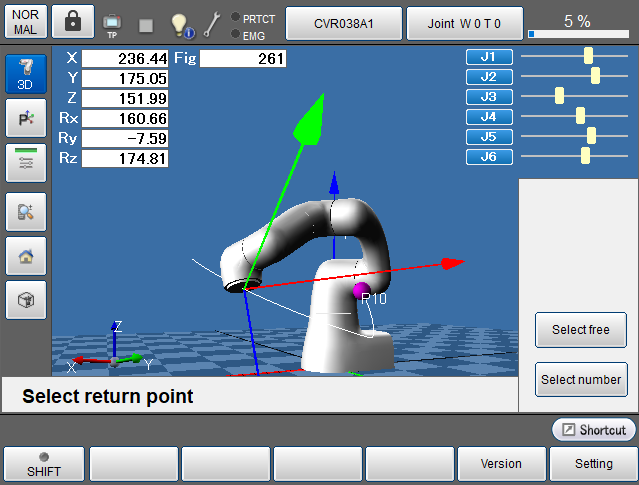This screenshot has width=639, height=485.
Task: Open the display settings sliders icon
Action: click(x=25, y=162)
